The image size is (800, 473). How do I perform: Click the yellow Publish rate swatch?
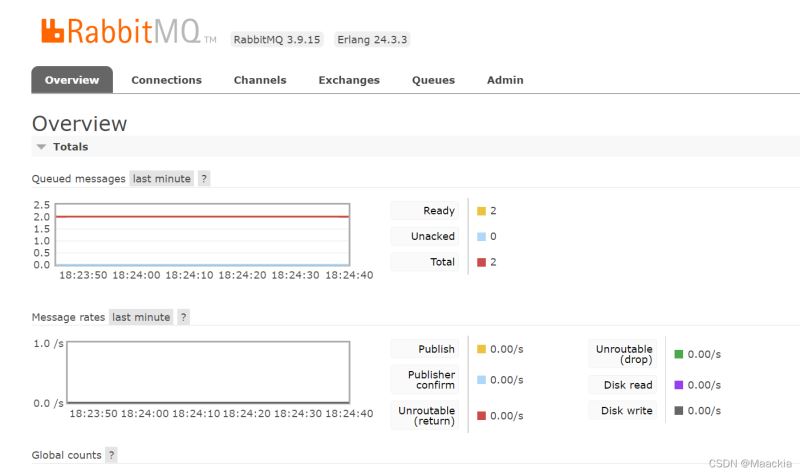point(481,349)
